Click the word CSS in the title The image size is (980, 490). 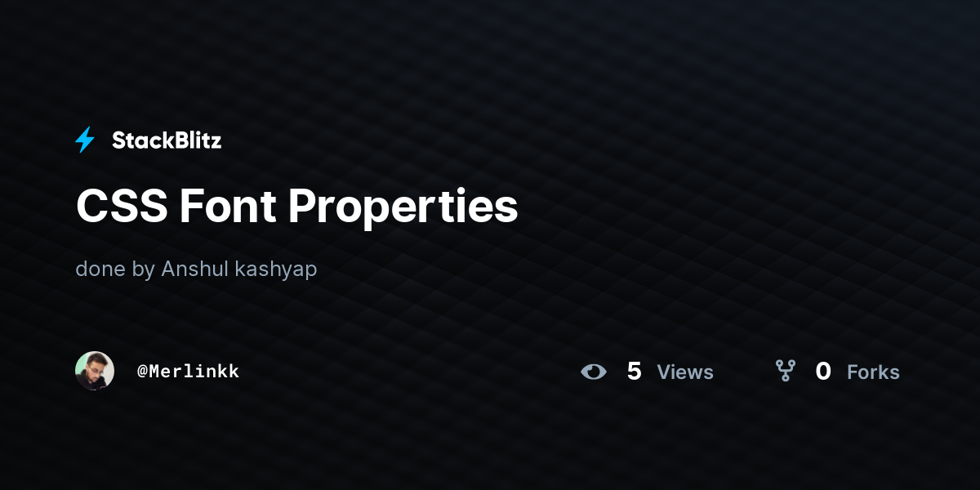pos(122,207)
